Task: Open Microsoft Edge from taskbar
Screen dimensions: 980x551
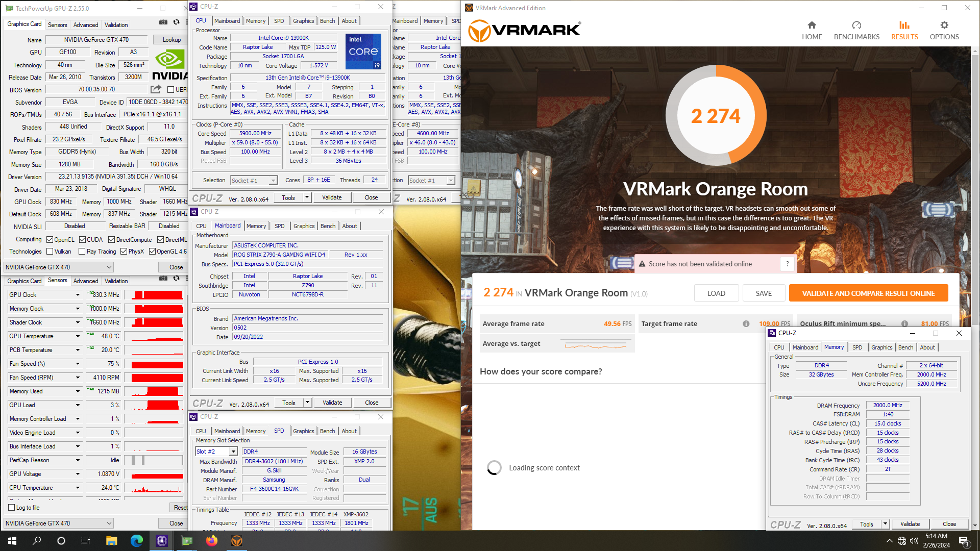Action: [x=137, y=541]
